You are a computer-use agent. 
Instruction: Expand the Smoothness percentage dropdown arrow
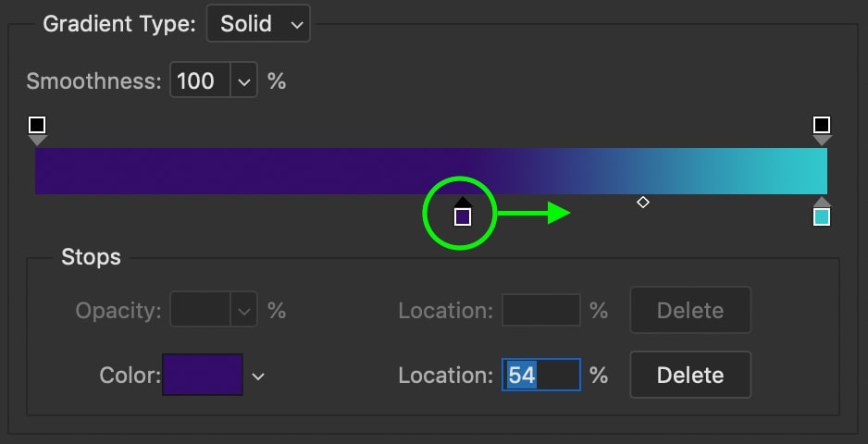tap(244, 80)
